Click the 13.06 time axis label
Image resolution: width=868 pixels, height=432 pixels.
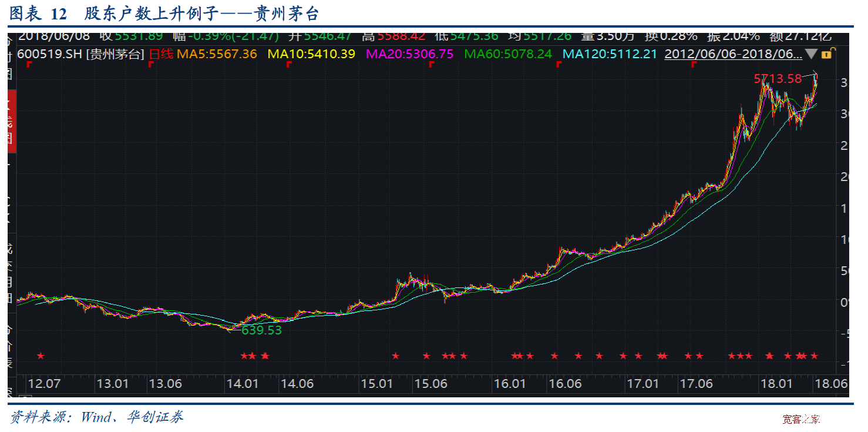165,384
